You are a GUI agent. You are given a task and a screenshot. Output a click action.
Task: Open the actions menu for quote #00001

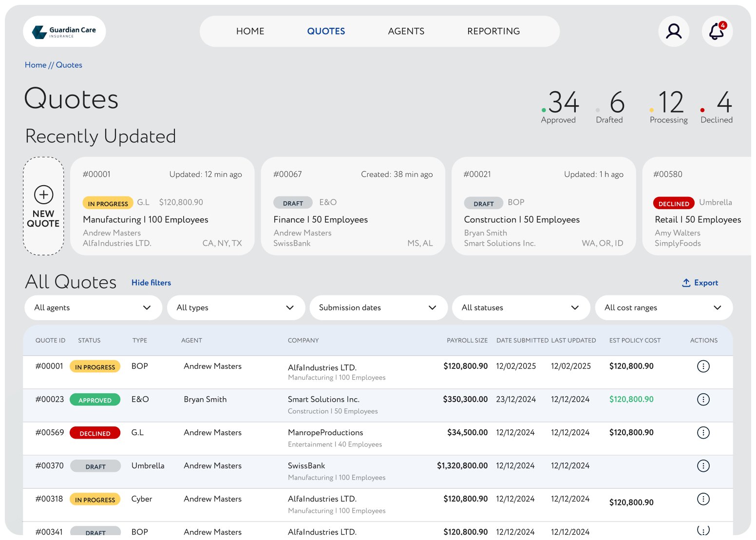click(x=703, y=366)
